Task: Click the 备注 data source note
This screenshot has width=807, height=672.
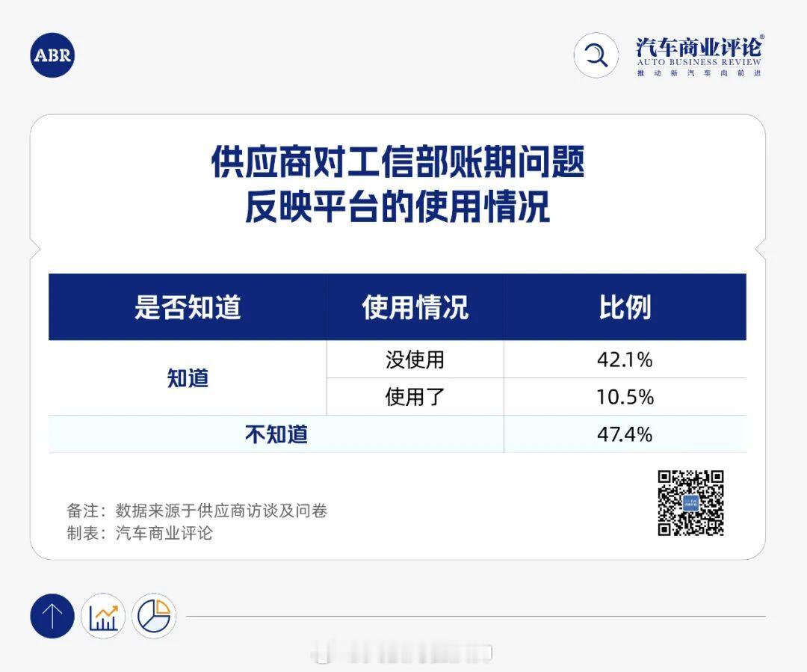Action: click(197, 511)
